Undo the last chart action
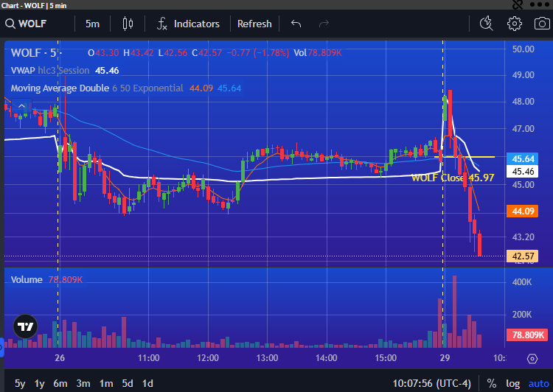The height and width of the screenshot is (392, 553). coord(296,24)
